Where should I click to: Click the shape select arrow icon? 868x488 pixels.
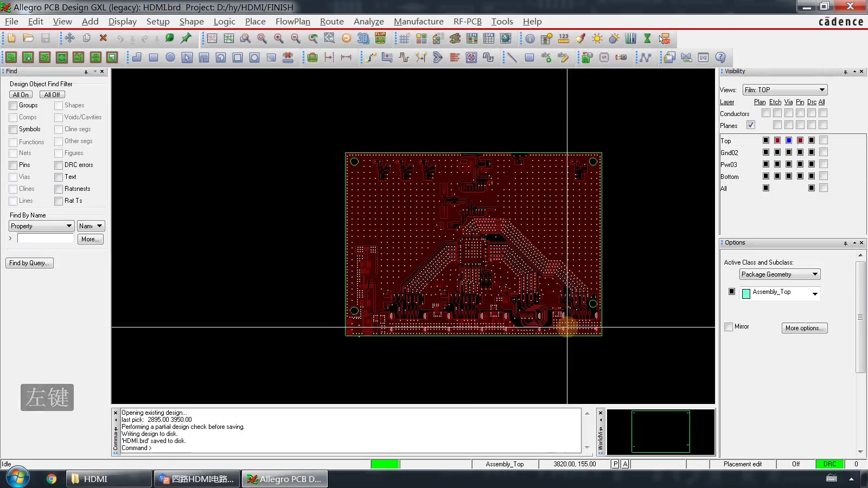click(187, 57)
